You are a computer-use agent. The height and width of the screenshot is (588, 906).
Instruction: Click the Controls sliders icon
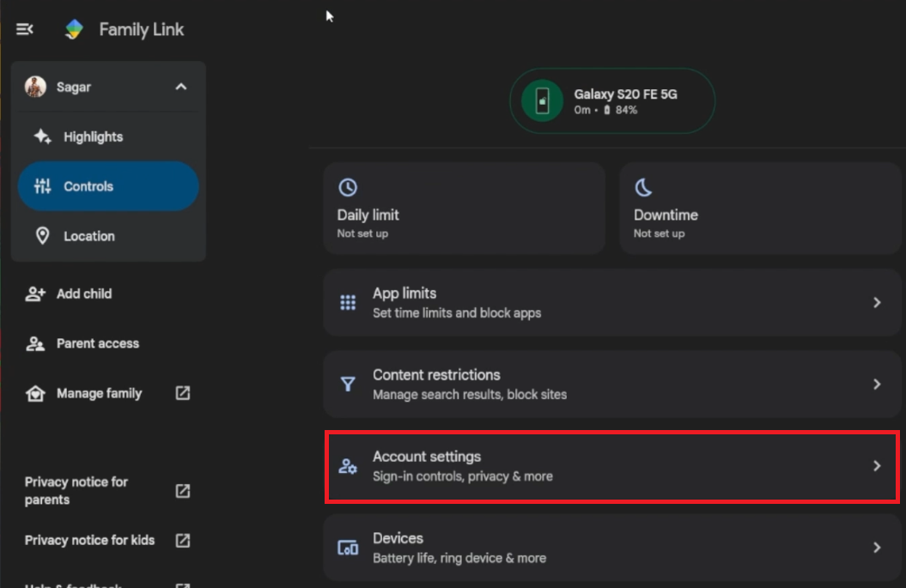(42, 186)
